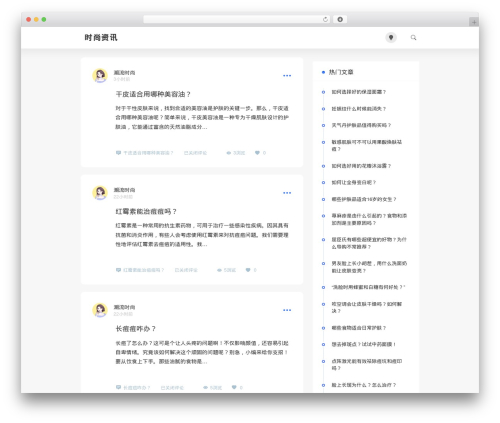Open more options menu on 干皮适合用哪种美容油 post
The image size is (500, 423).
click(x=287, y=76)
